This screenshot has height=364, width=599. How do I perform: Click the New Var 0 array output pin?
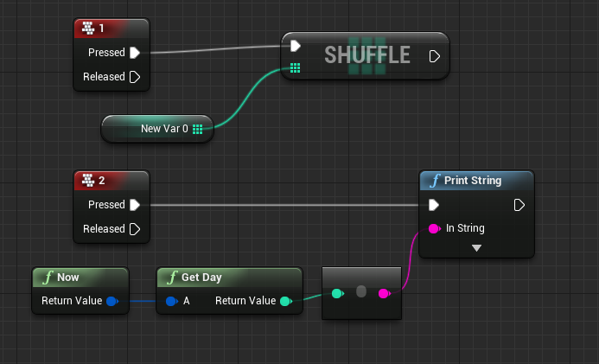point(198,129)
